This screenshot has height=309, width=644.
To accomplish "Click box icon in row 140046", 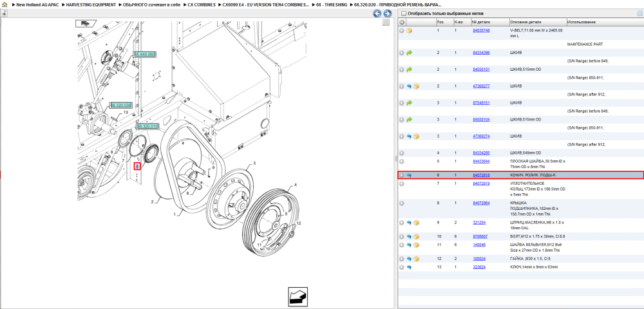I will pyautogui.click(x=416, y=245).
